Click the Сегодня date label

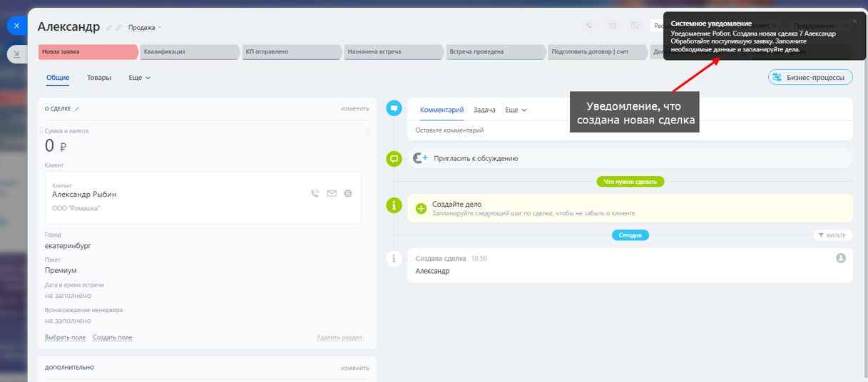click(x=630, y=235)
